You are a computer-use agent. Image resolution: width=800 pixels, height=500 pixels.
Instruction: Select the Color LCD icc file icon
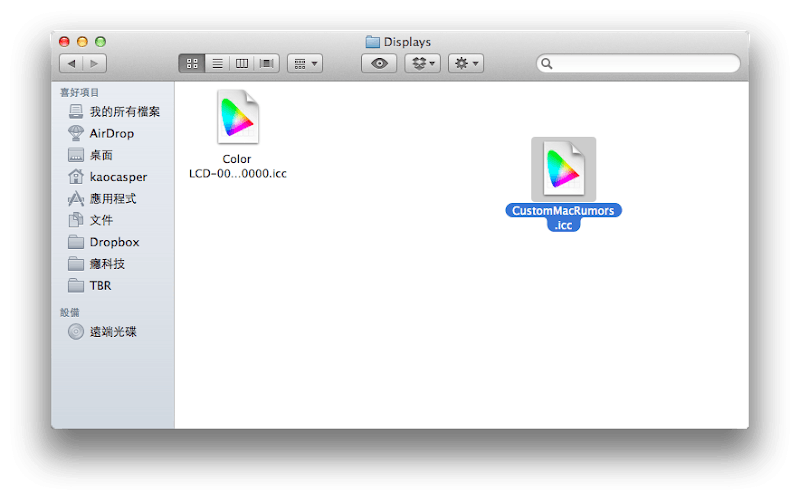click(238, 117)
